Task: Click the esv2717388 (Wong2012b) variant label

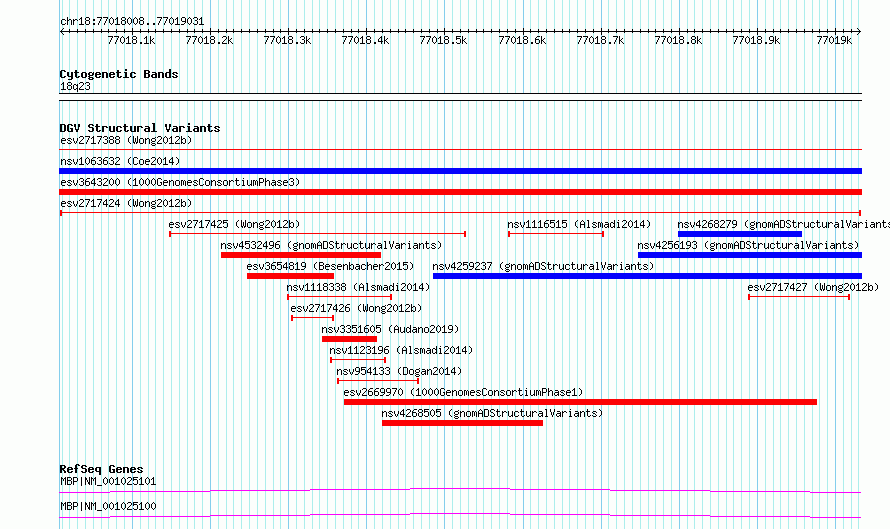Action: [126, 140]
